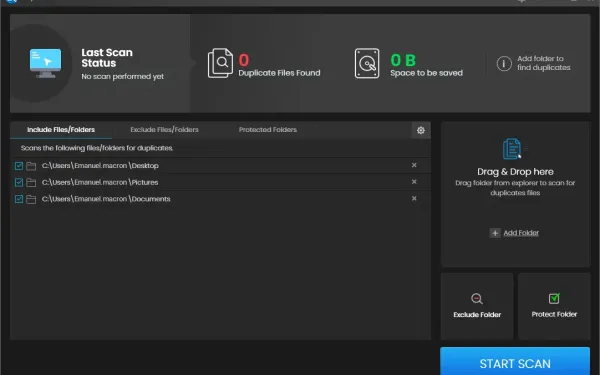Switch to Exclude Files/Folders tab
This screenshot has width=600, height=375.
point(164,130)
